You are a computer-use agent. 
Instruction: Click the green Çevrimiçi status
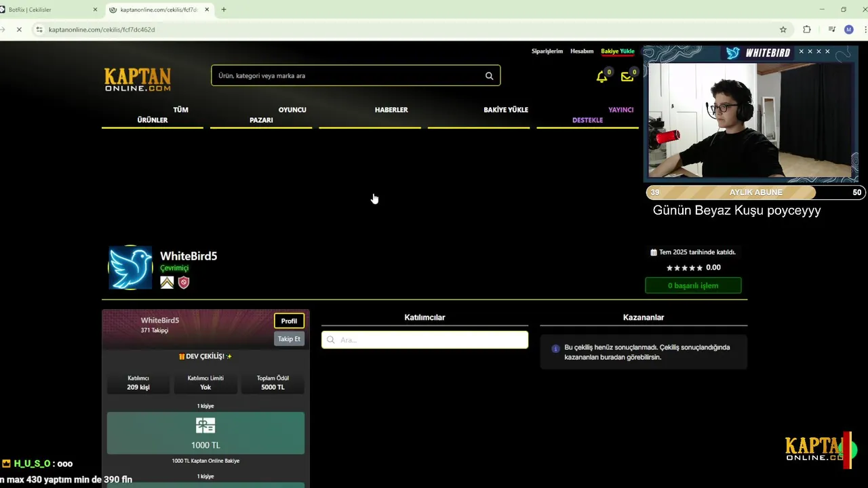tap(174, 268)
